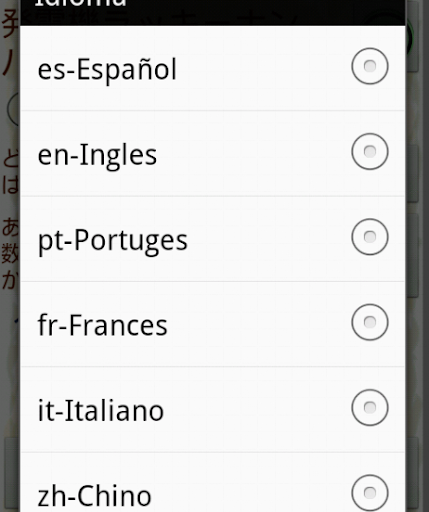429x512 pixels.
Task: Pick the it-Italiano radio button
Action: pos(370,407)
